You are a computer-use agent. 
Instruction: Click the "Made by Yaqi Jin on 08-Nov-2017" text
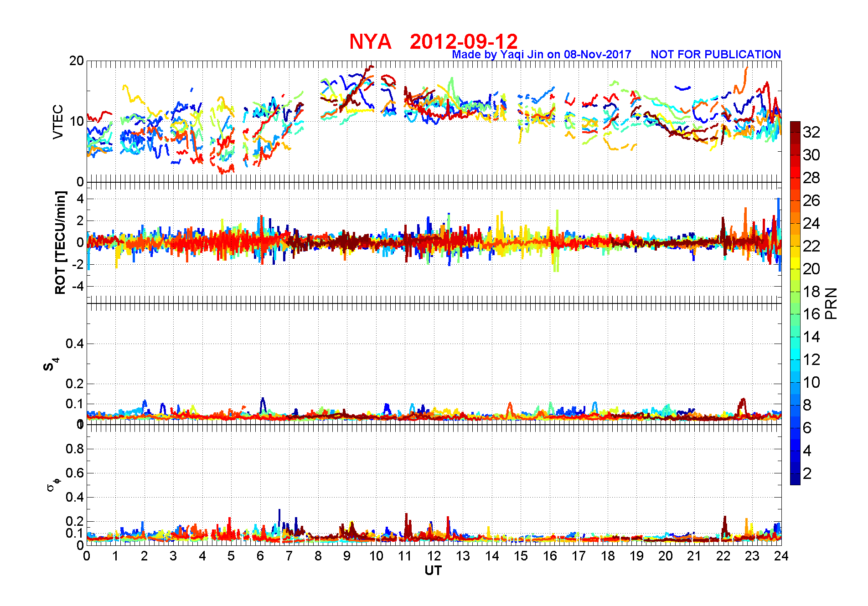coord(542,55)
